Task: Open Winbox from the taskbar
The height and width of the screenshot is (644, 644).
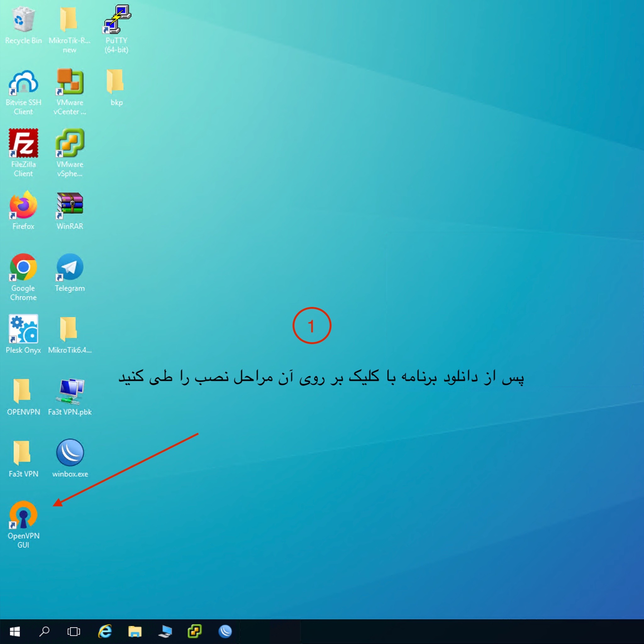Action: [225, 631]
